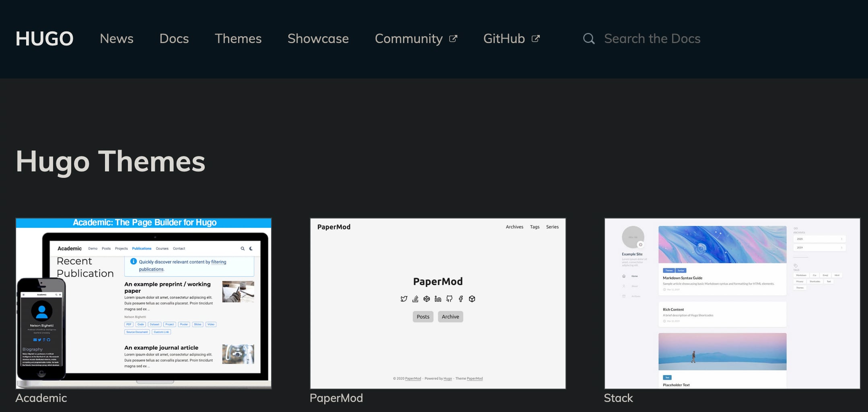
Task: Open the PaperMod theme thumbnail
Action: pyautogui.click(x=438, y=303)
